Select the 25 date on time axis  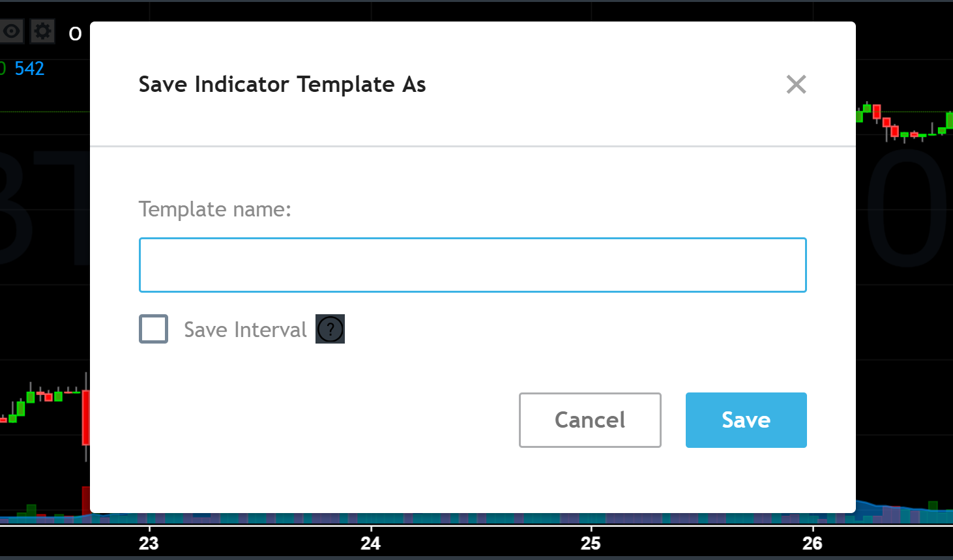coord(591,543)
